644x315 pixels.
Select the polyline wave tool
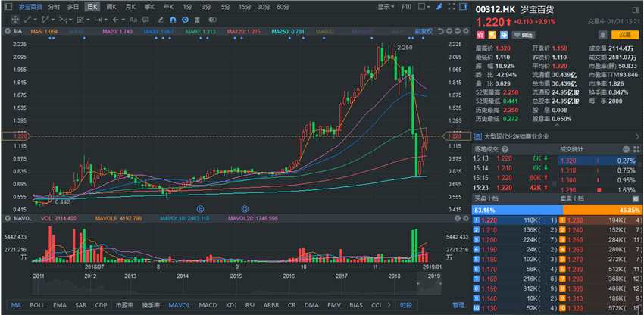point(63,20)
